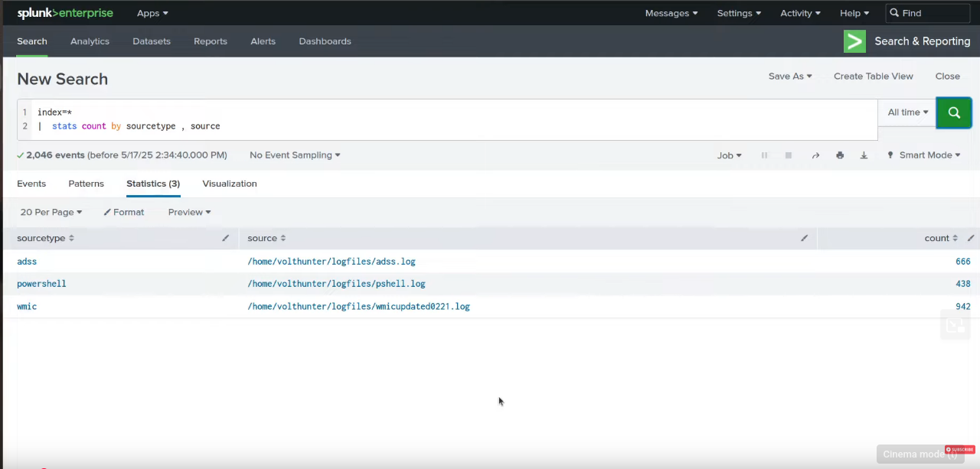The height and width of the screenshot is (469, 980).
Task: Pause the search job
Action: (764, 155)
